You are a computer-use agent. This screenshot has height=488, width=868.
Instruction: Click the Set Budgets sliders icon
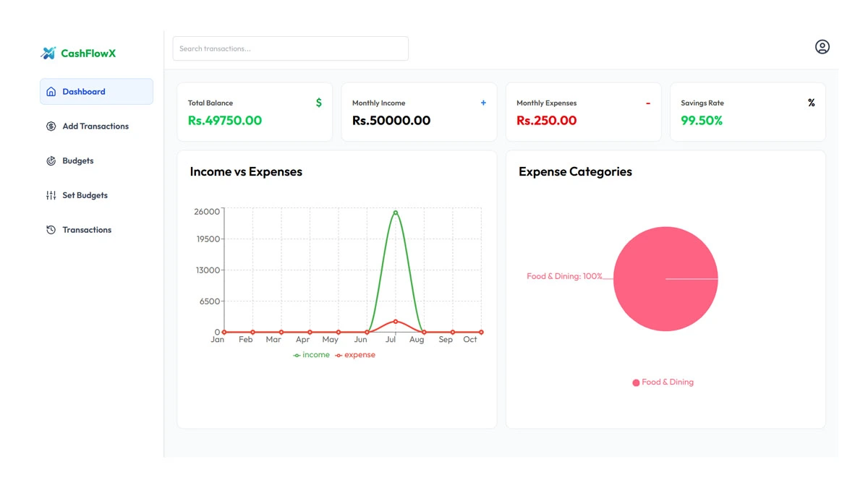click(x=51, y=195)
